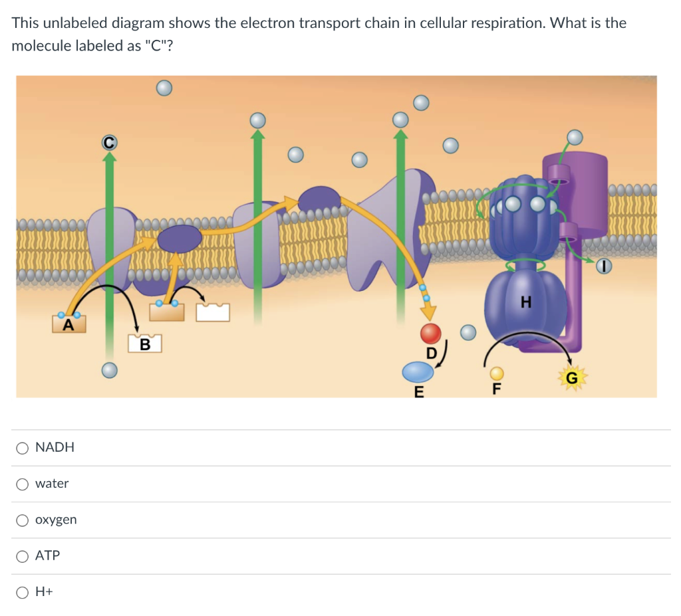Viewport: 681px width, 616px height.
Task: Select the red oxygen molecule labeled D
Action: (x=430, y=332)
